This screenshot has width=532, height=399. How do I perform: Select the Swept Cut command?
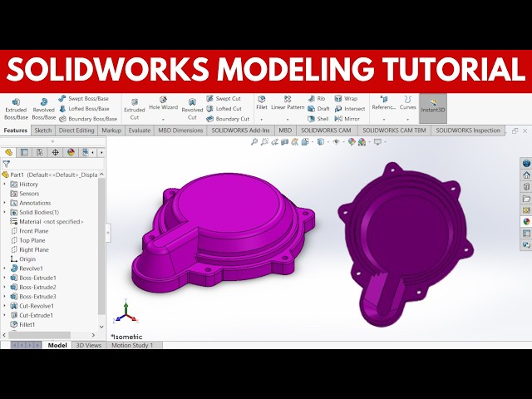(224, 98)
